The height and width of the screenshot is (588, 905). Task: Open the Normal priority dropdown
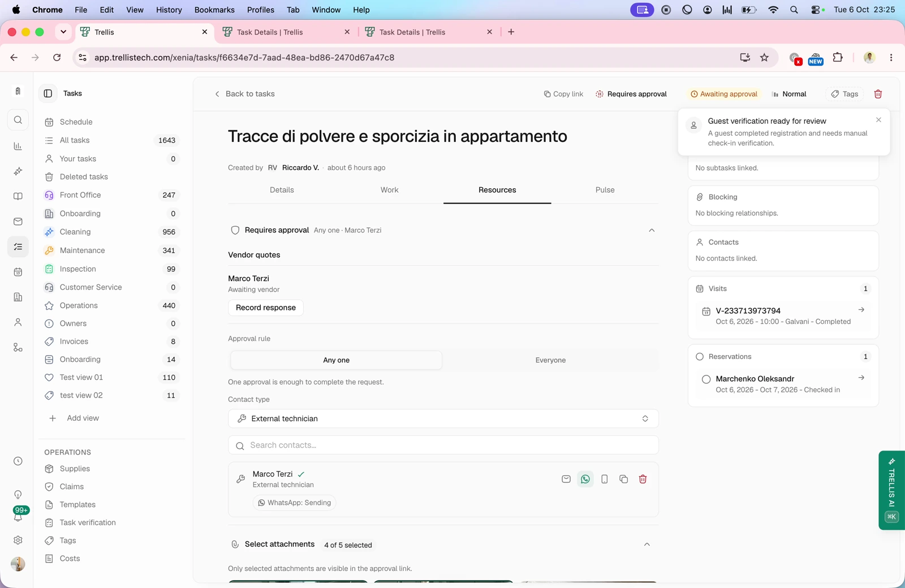pyautogui.click(x=789, y=94)
